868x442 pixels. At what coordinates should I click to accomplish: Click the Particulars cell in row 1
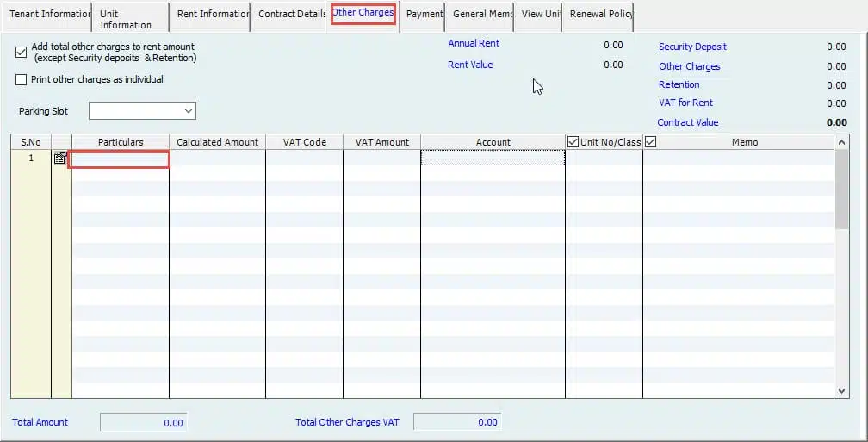tap(120, 159)
